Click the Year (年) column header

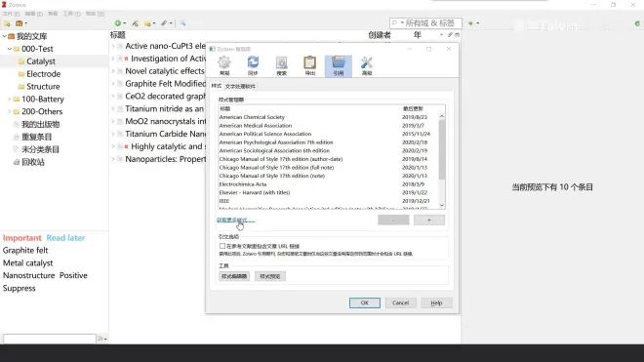click(418, 35)
